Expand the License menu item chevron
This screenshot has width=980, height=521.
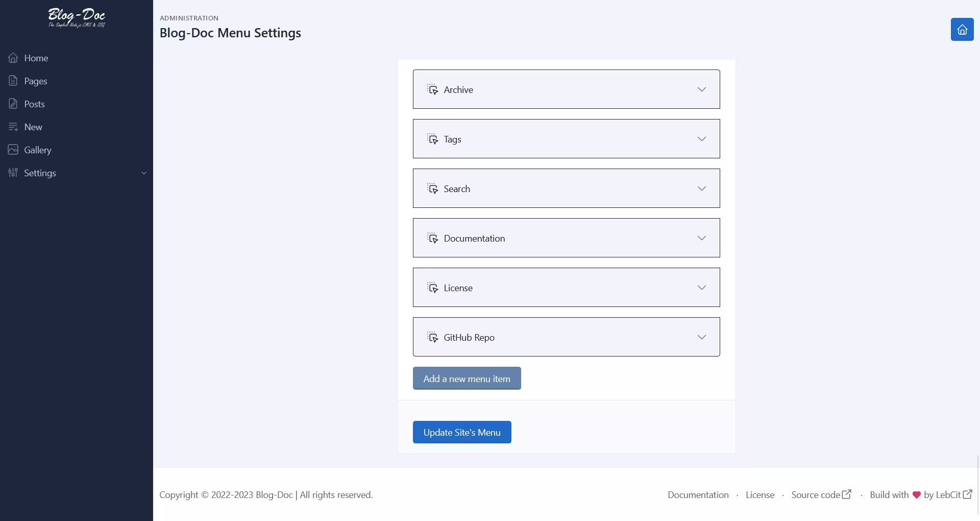702,288
